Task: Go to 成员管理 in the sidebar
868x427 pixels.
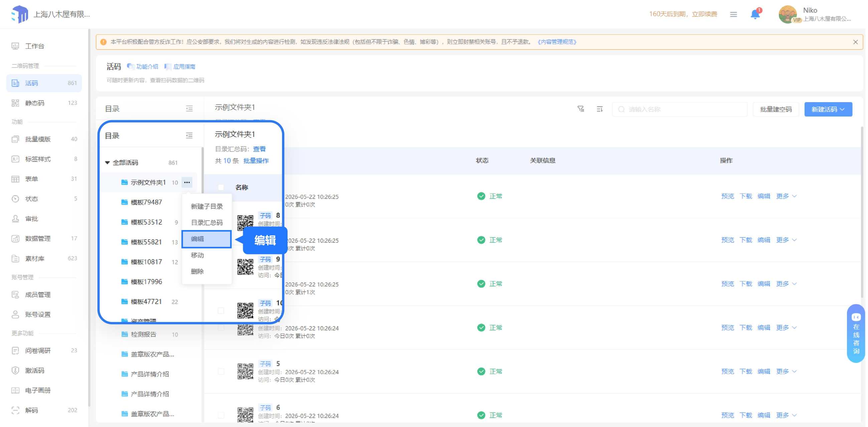Action: click(44, 295)
